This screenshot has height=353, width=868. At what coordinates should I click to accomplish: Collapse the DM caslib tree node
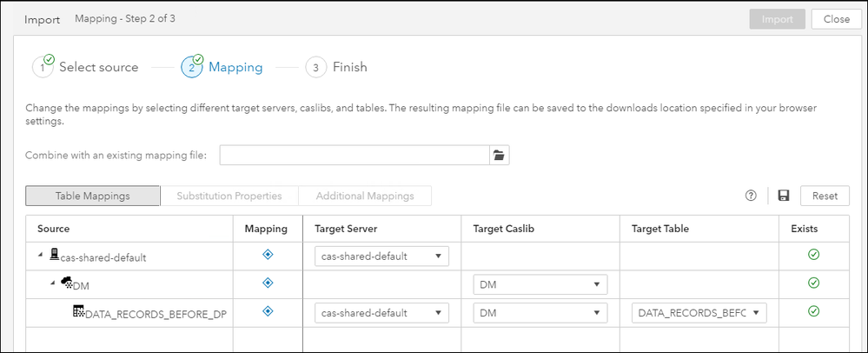(x=53, y=283)
